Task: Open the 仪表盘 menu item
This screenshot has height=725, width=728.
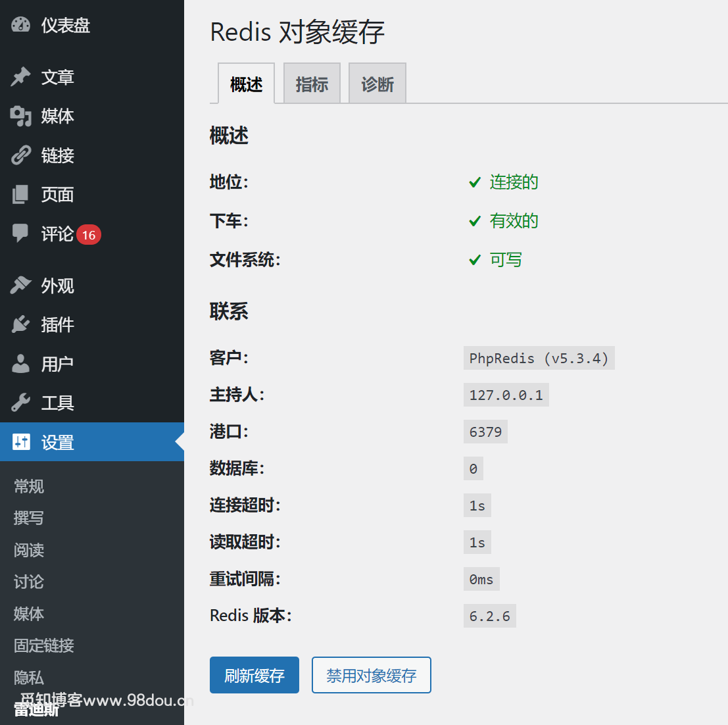Action: [x=92, y=25]
